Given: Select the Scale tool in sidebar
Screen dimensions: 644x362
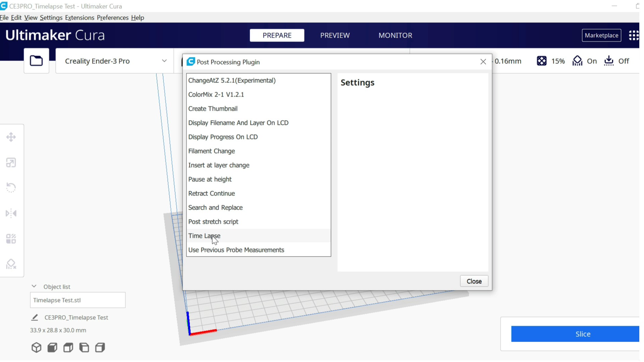Looking at the screenshot, I should click(x=11, y=163).
